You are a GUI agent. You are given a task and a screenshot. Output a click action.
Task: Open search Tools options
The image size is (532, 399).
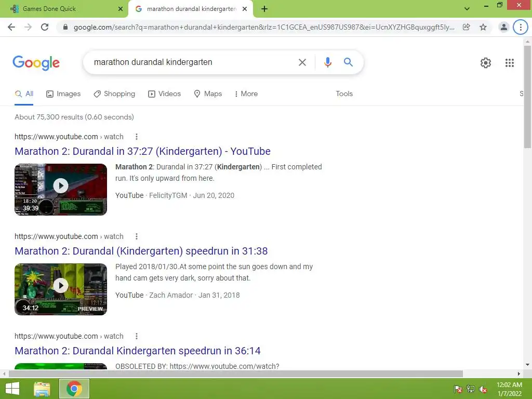[344, 94]
